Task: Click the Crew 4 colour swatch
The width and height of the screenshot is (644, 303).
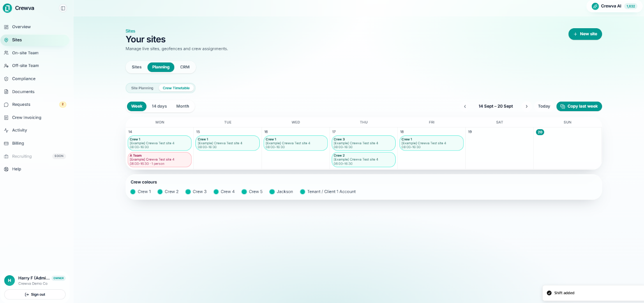Action: (216, 192)
